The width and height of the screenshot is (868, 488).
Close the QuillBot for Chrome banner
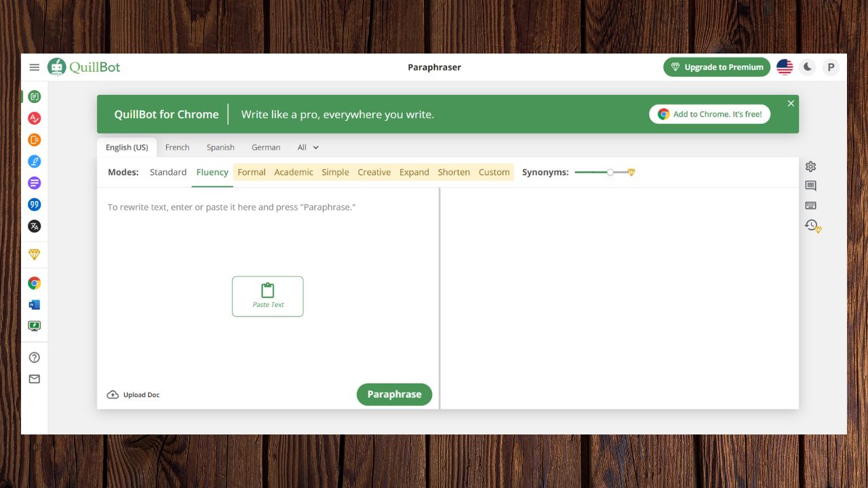click(x=791, y=104)
